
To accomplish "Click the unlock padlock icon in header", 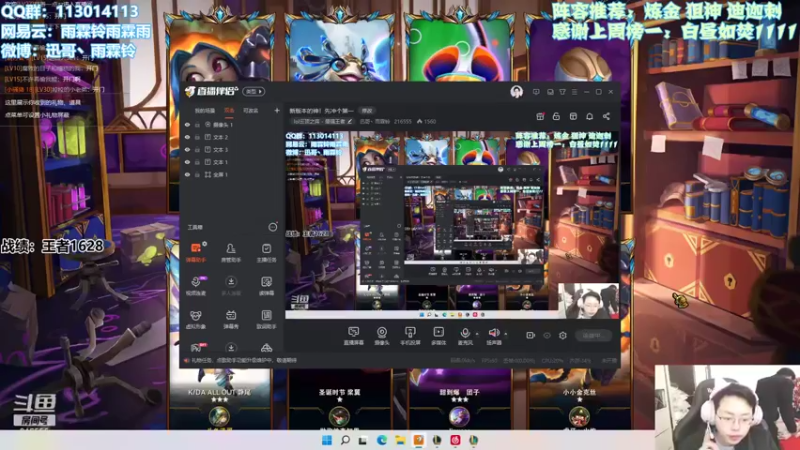I will coord(556,116).
